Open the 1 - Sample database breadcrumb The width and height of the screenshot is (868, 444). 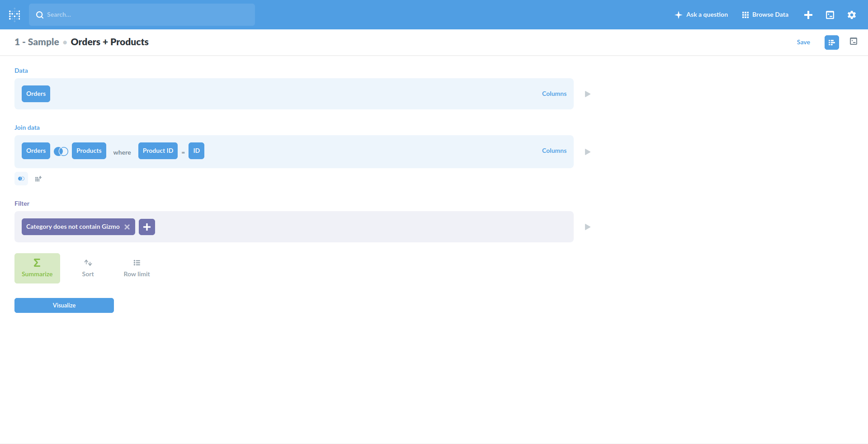37,42
